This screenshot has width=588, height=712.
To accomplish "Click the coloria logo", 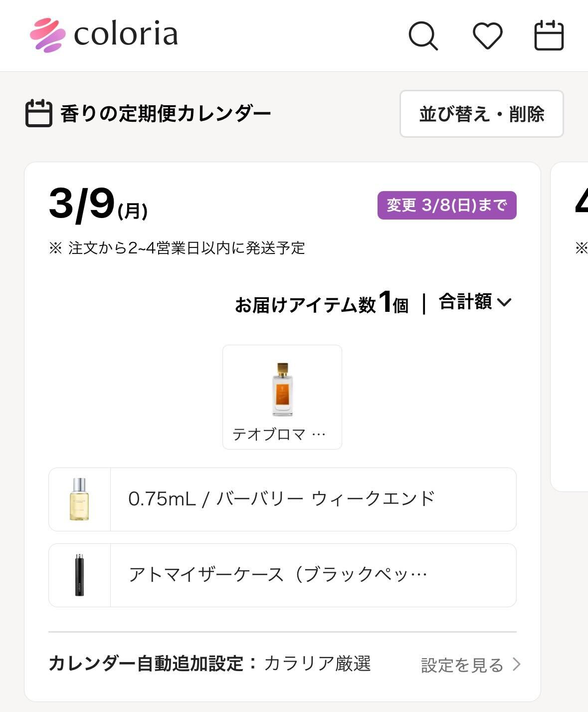I will tap(104, 35).
